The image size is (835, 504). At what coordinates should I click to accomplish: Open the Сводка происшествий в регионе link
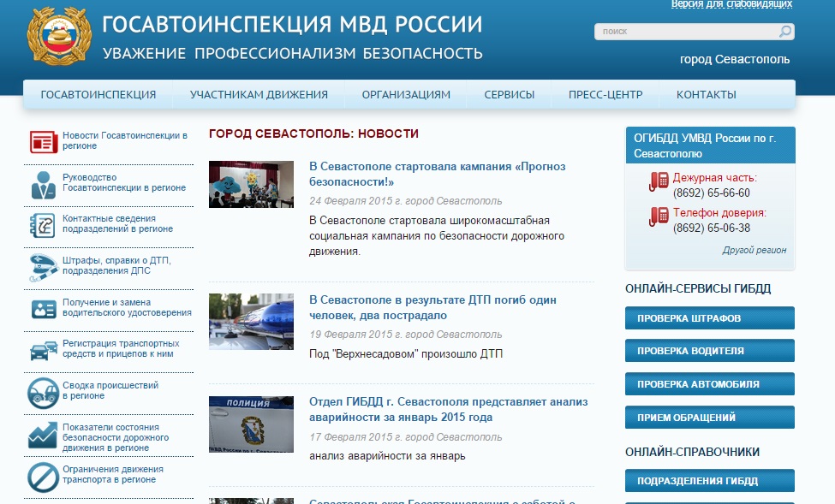pyautogui.click(x=110, y=391)
